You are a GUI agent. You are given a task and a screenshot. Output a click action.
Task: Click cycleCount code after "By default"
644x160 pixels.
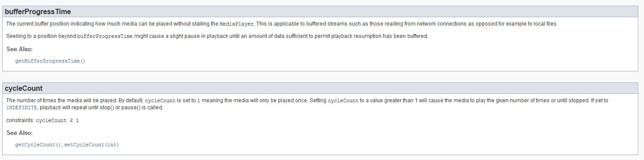(x=161, y=100)
